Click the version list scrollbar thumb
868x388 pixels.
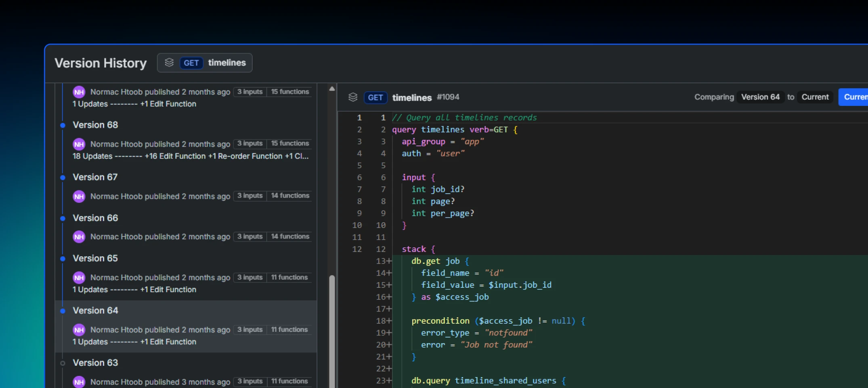pyautogui.click(x=332, y=331)
